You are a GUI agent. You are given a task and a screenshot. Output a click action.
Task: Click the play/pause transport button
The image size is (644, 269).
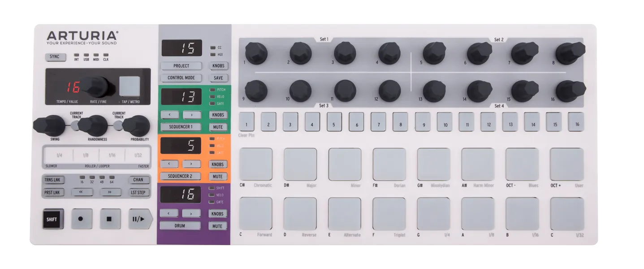[x=140, y=219]
